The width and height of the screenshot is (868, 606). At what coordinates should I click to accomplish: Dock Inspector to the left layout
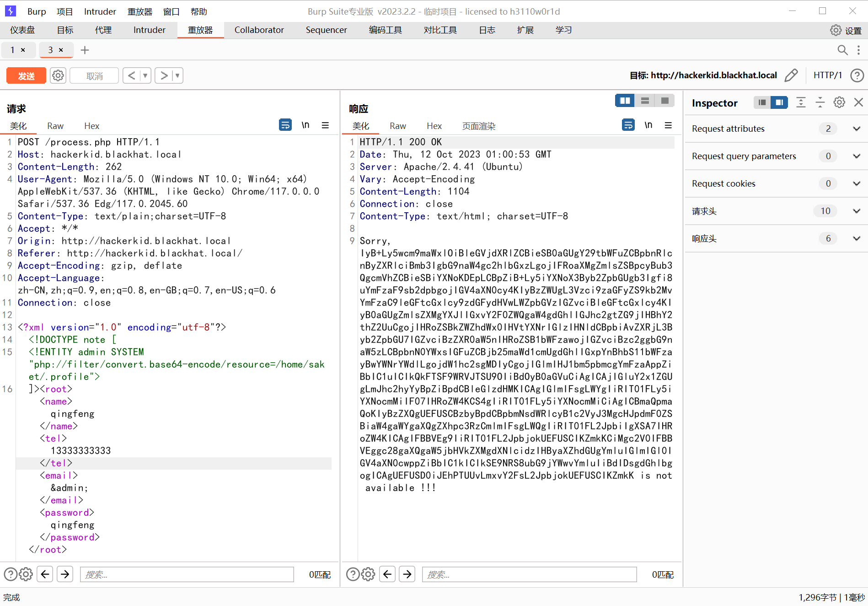tap(762, 102)
